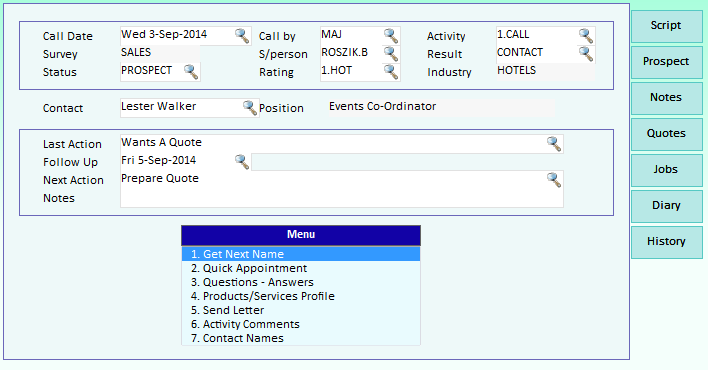This screenshot has width=708, height=370.
Task: Open Activity lookup magnifier
Action: (x=586, y=36)
